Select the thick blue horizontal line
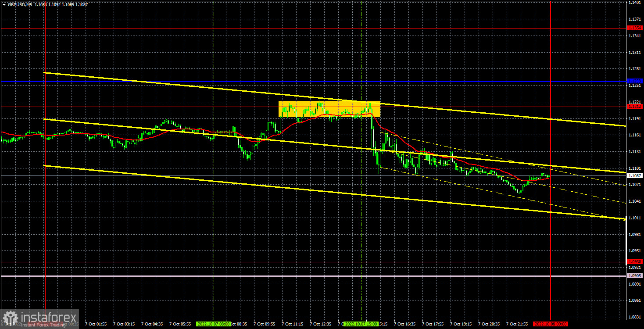 (x=313, y=81)
